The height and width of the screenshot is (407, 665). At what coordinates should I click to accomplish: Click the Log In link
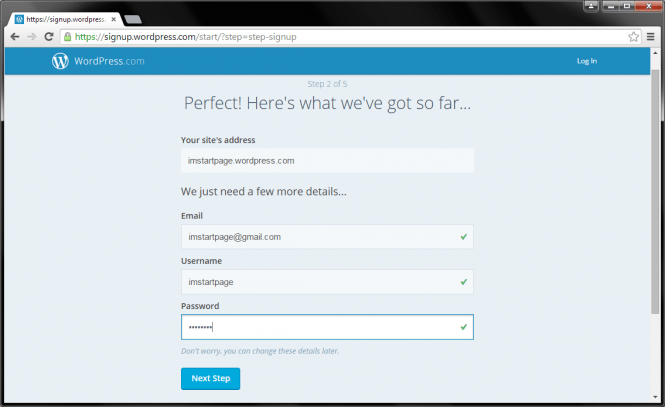coord(587,61)
